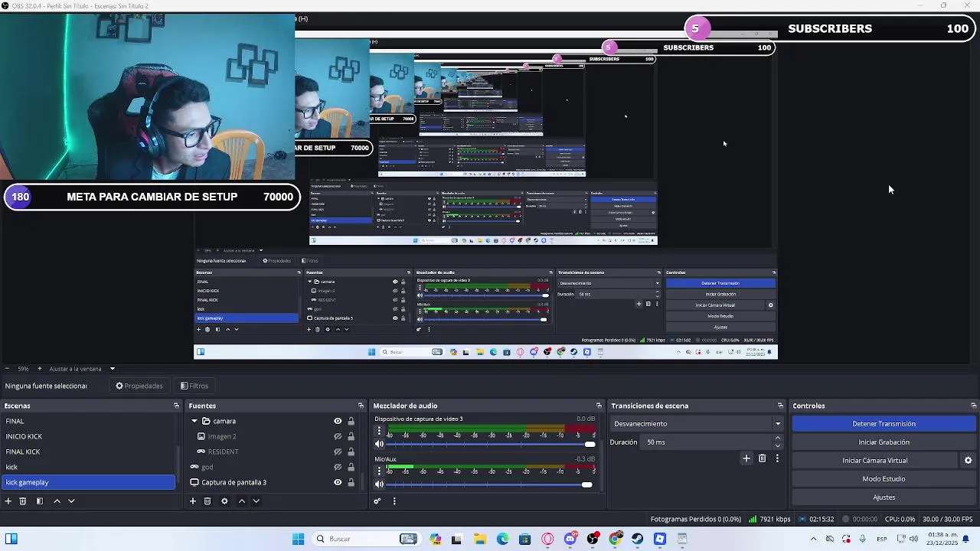Pop out the Mezclador de audio dock
This screenshot has width=980, height=551.
599,406
